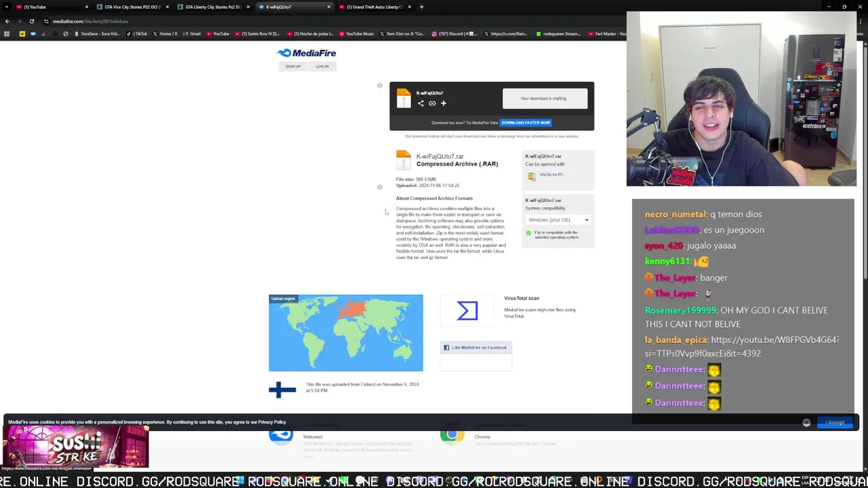Click the MediaFire logo

(x=306, y=53)
